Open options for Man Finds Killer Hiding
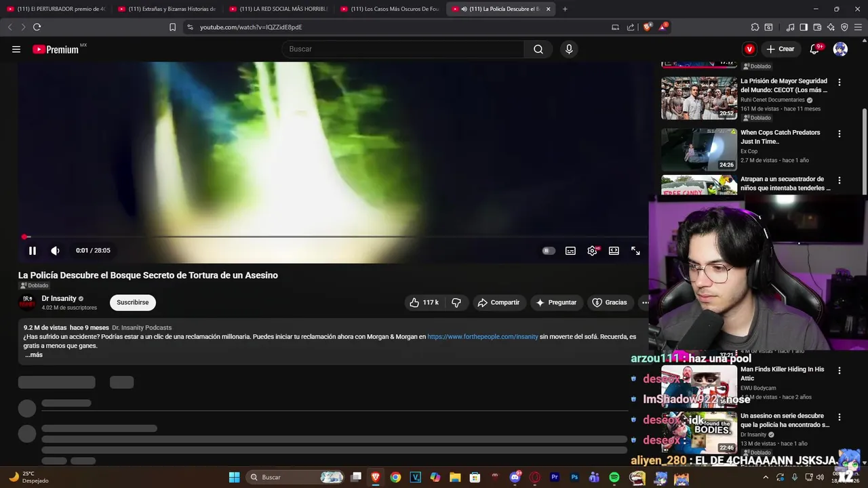Screen dimensions: 868x488 click(840, 370)
